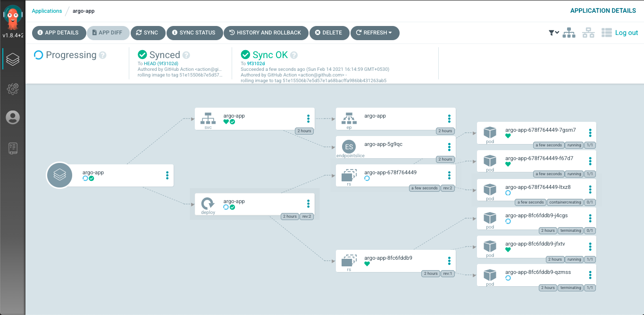Image resolution: width=644 pixels, height=315 pixels.
Task: Open kebab menu on pod argo-app-8fc6fddb9-j4cgs
Action: coord(590,218)
